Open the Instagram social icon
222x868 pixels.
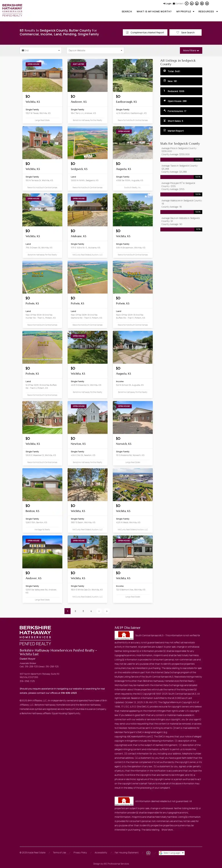coord(202,3)
